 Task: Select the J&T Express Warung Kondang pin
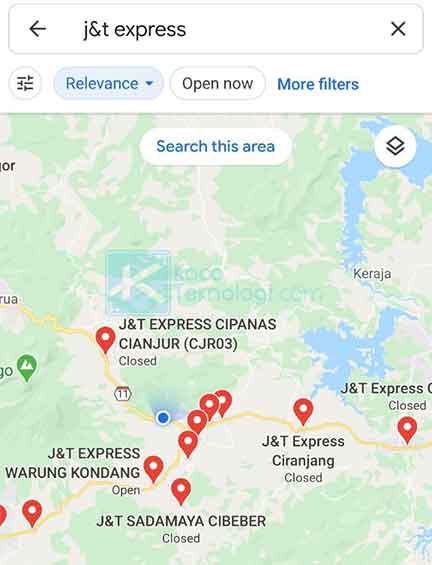point(153,468)
